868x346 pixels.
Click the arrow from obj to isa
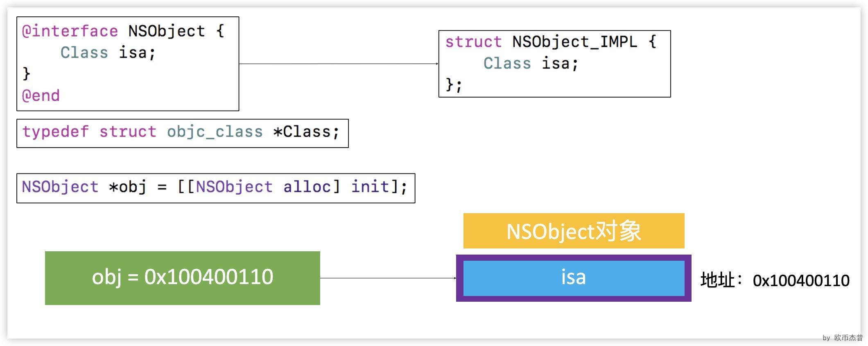tap(388, 278)
